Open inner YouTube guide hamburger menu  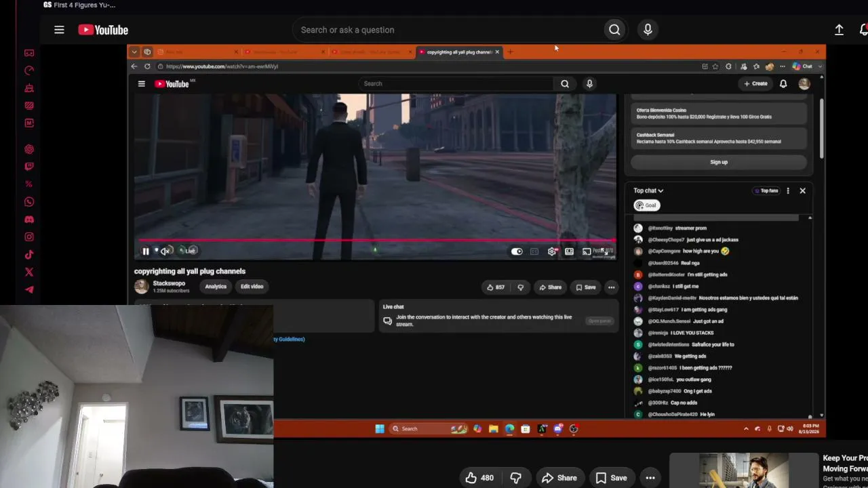[x=141, y=84]
